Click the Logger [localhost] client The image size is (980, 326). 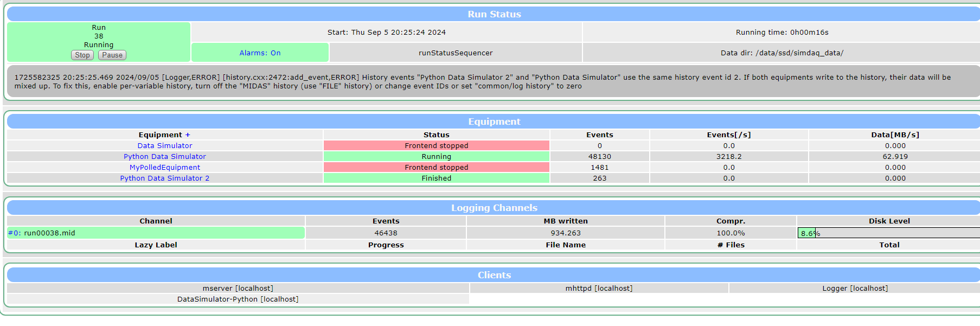pyautogui.click(x=855, y=288)
